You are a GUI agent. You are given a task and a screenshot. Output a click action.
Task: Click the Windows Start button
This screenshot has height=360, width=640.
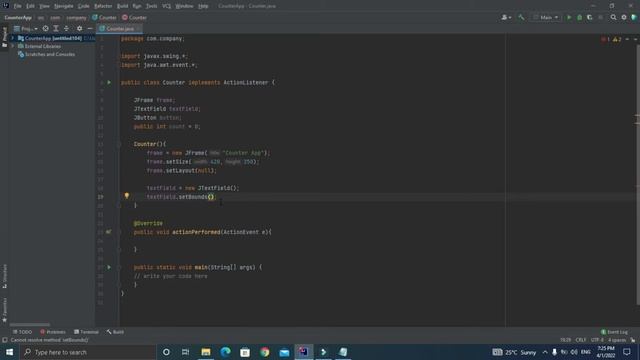click(x=9, y=352)
